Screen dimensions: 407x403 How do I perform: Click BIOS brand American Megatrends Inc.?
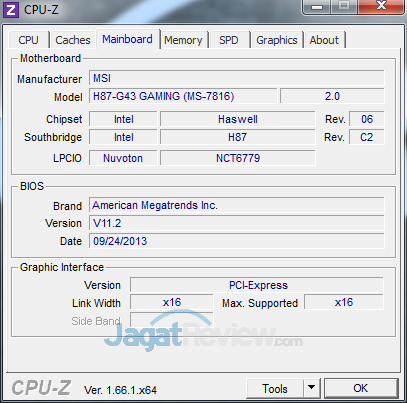(237, 205)
